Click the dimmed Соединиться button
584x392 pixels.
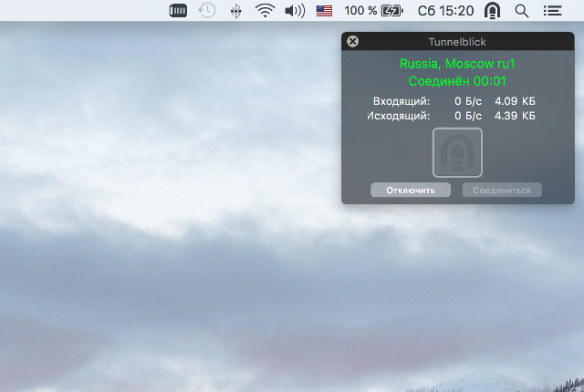coord(502,190)
